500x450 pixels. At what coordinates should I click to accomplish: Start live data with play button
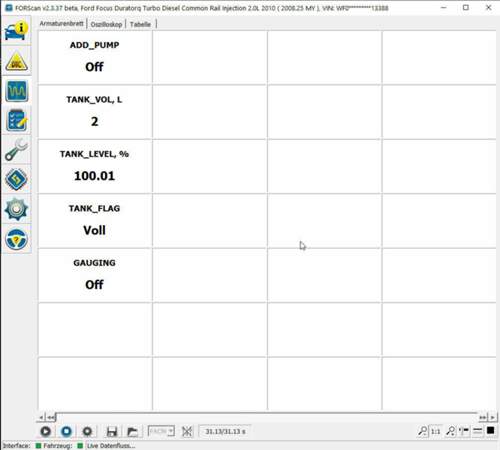point(46,431)
